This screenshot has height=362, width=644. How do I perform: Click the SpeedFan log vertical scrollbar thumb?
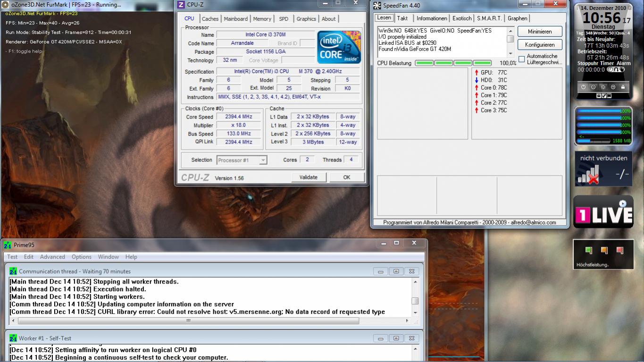510,39
